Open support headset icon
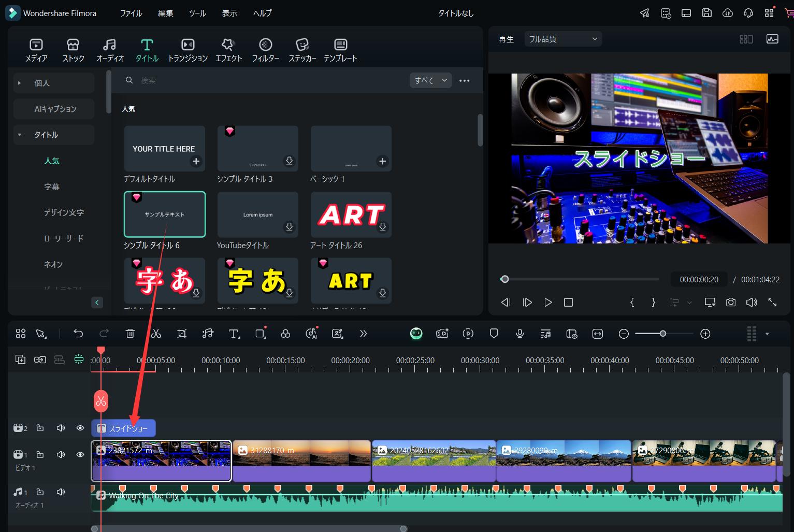Screen dimensions: 794x532 (748, 13)
